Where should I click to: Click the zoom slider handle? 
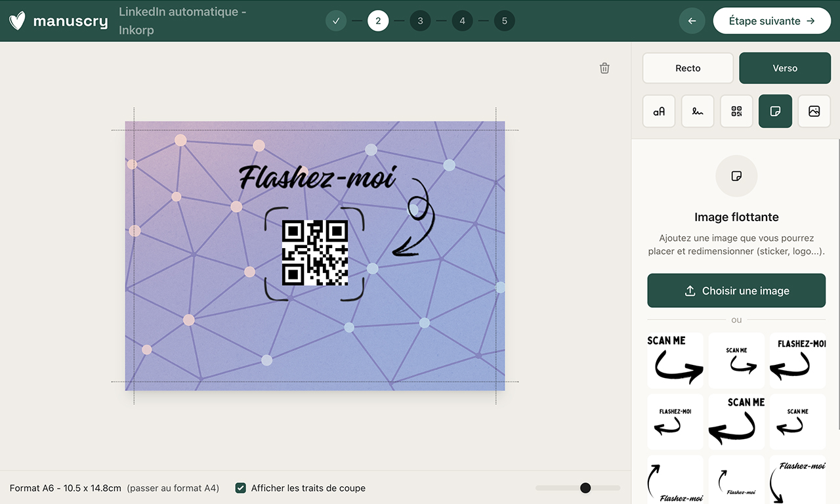(x=585, y=488)
